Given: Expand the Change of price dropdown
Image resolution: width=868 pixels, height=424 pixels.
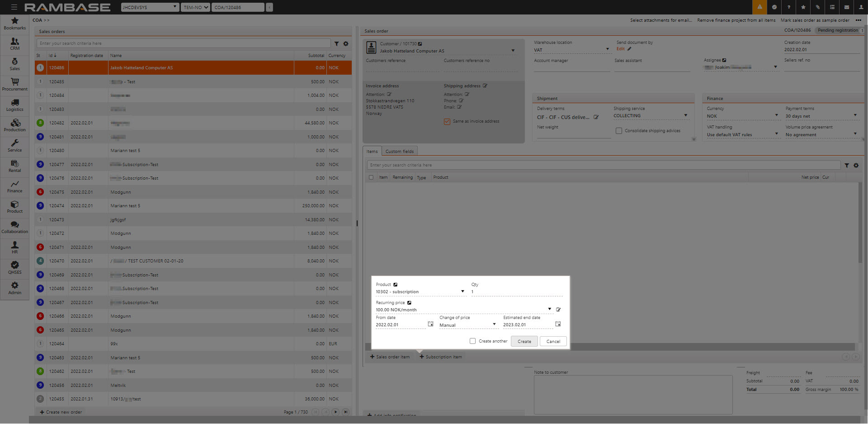Looking at the screenshot, I should pyautogui.click(x=494, y=324).
